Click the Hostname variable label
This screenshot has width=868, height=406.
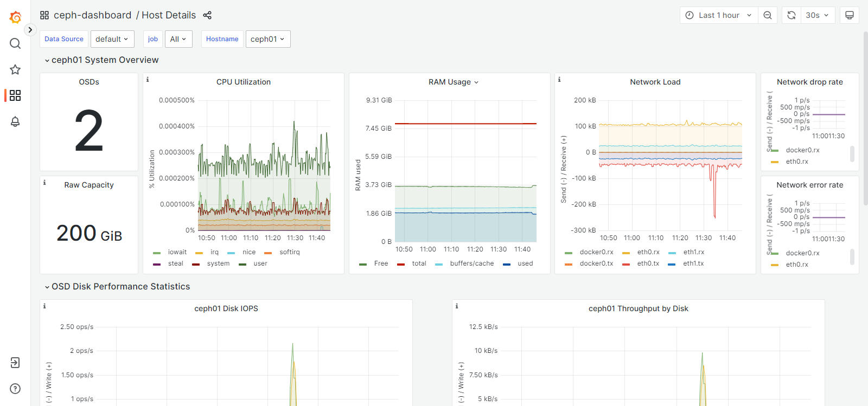[222, 39]
